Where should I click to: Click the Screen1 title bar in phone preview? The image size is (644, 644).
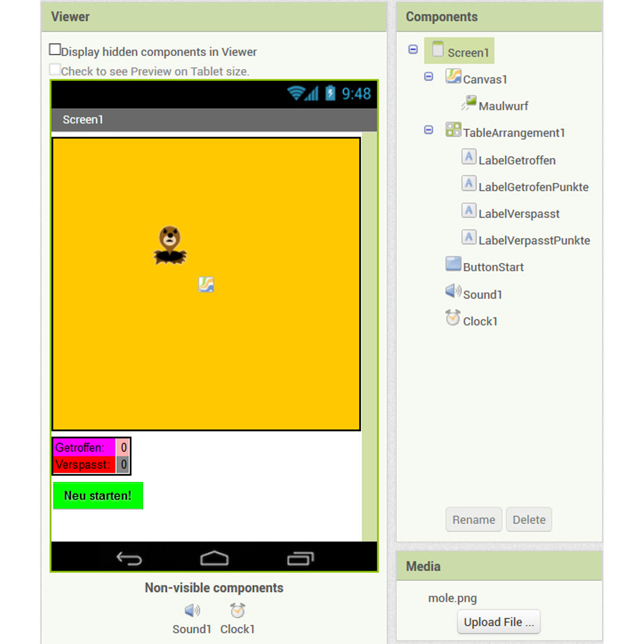(214, 119)
